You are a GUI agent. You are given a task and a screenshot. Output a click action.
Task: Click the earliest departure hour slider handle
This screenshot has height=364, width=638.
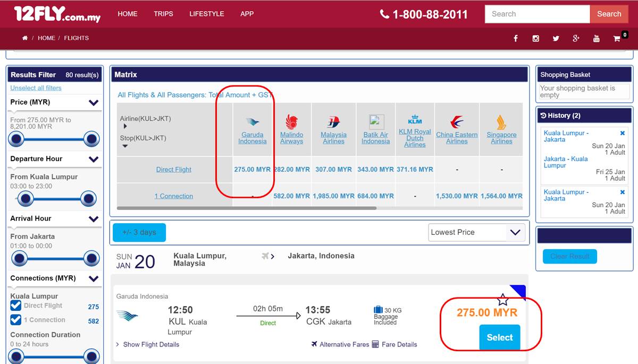point(25,199)
